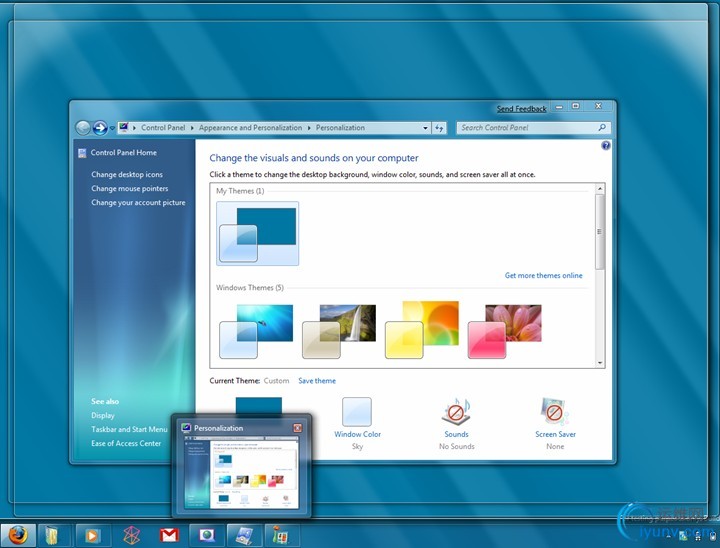Select the yellow orange abstract theme
The height and width of the screenshot is (548, 720).
pyautogui.click(x=422, y=330)
